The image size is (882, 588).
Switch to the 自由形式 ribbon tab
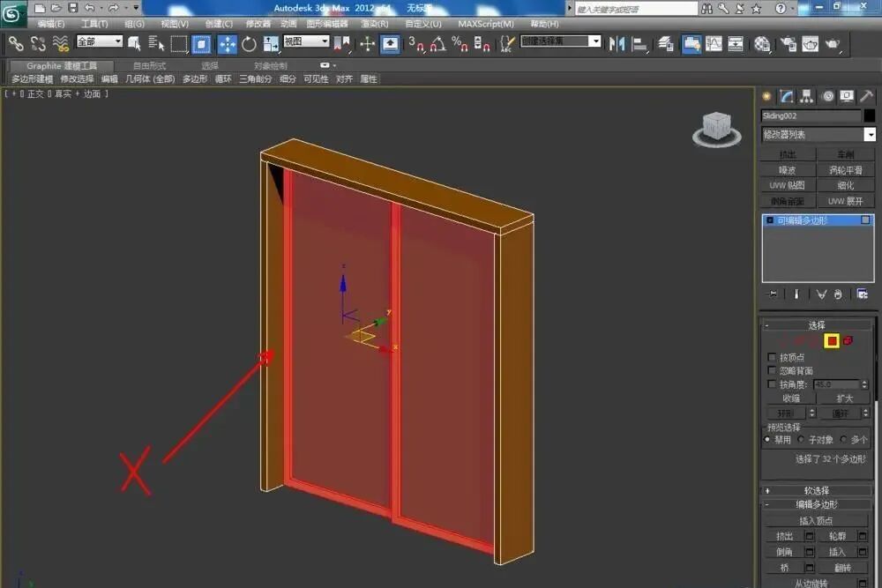[150, 66]
